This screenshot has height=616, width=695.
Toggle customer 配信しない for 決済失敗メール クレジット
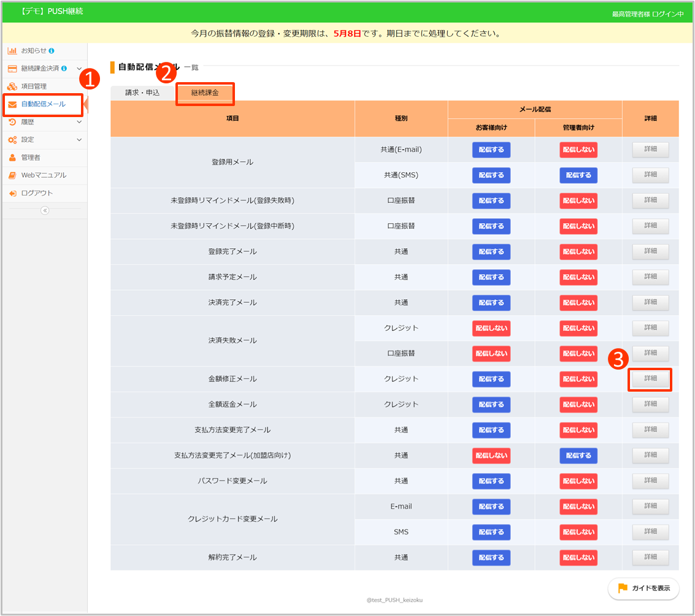491,329
